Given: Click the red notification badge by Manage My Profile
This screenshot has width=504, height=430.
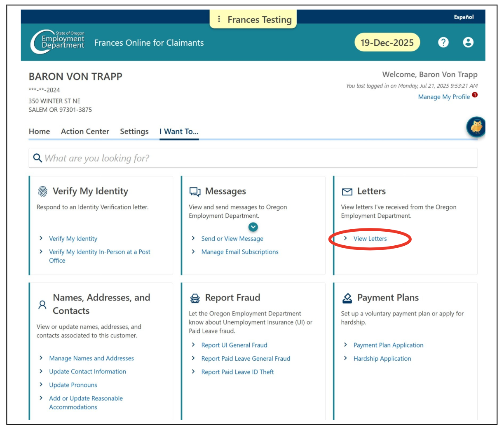Looking at the screenshot, I should pyautogui.click(x=475, y=95).
